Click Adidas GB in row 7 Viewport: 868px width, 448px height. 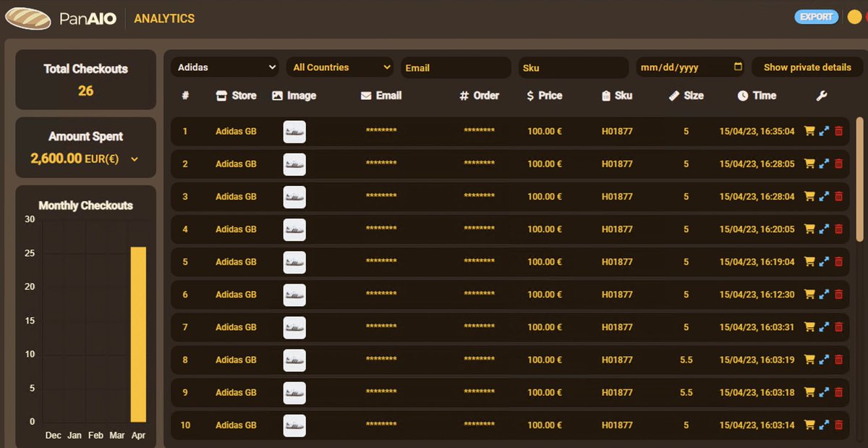pyautogui.click(x=236, y=327)
